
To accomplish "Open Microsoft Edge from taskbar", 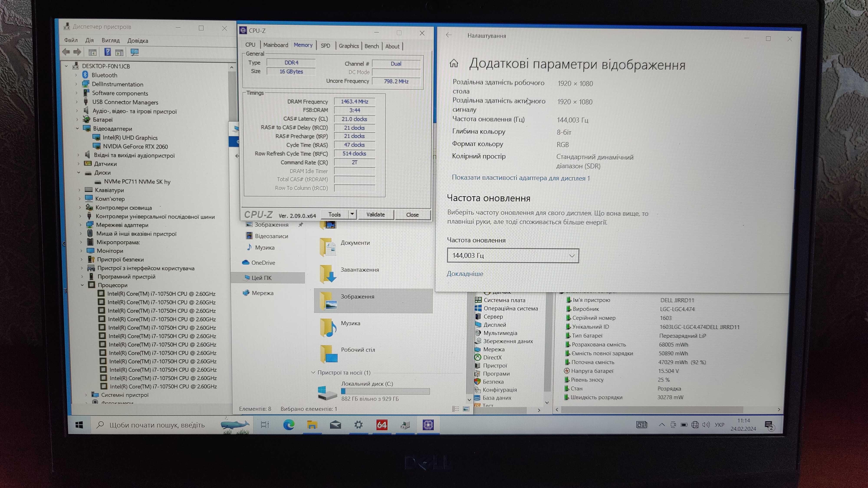I will 288,425.
